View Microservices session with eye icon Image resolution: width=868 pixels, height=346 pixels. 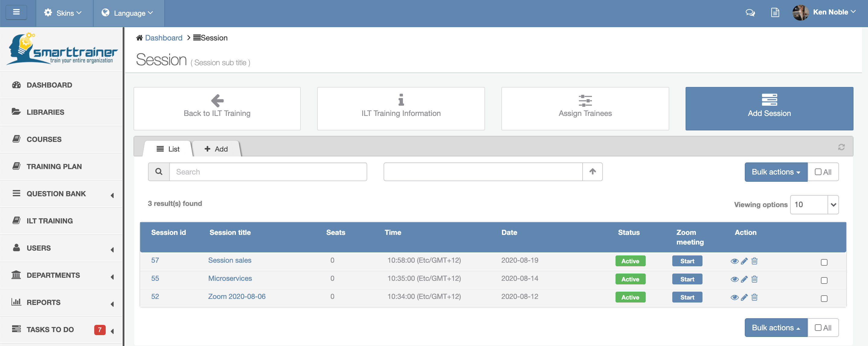[734, 279]
